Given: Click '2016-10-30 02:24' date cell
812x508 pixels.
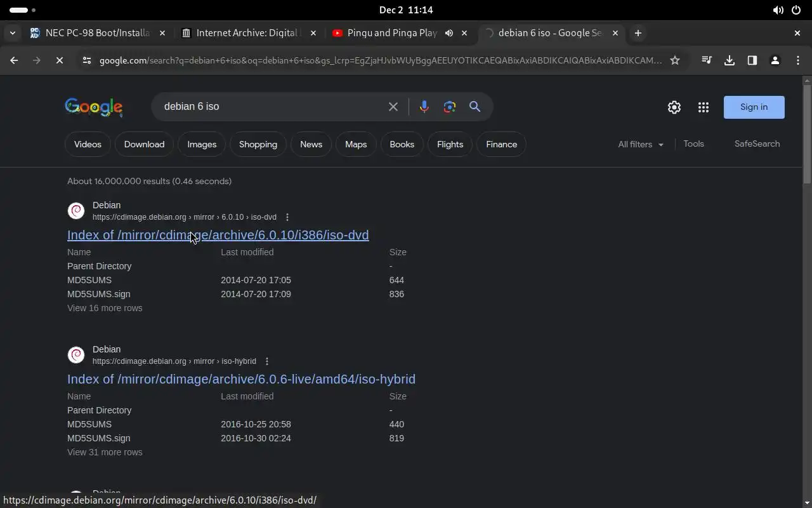Looking at the screenshot, I should click(256, 438).
